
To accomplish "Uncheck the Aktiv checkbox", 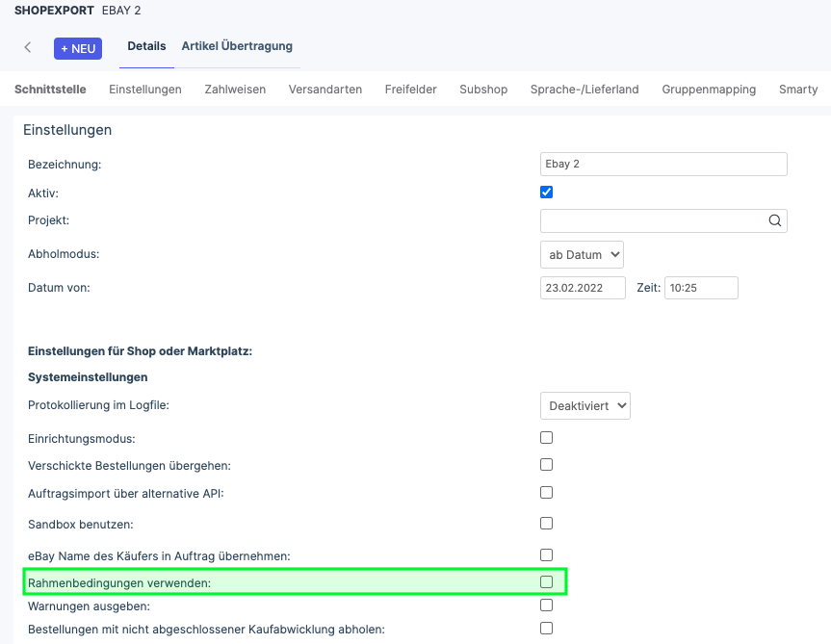I will point(546,193).
